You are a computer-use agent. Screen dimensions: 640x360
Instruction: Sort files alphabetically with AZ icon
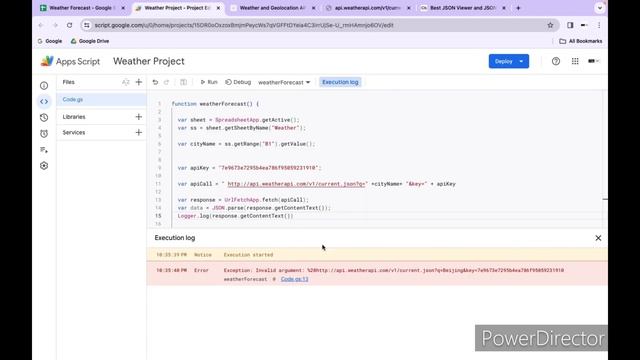click(x=125, y=82)
